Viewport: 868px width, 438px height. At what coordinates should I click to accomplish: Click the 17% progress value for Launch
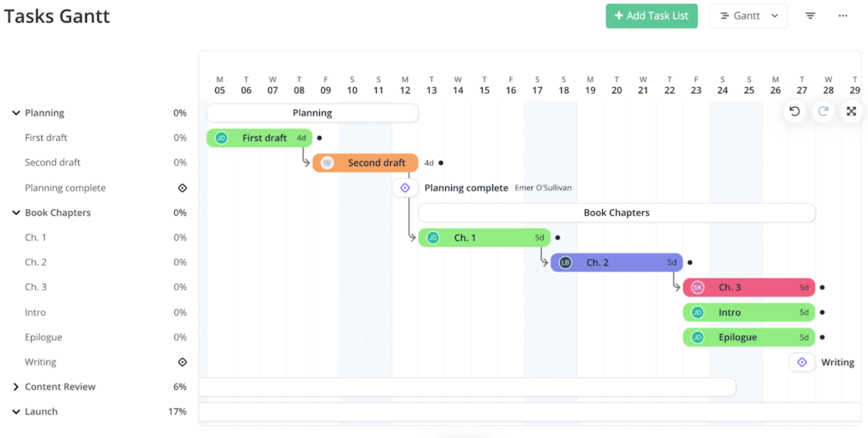(x=179, y=411)
